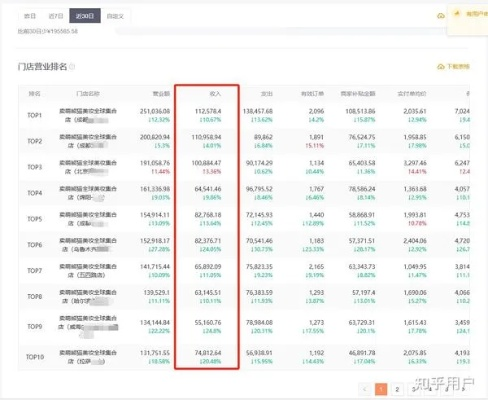
Task: Click income value 55,160.76 in the TOP9 row
Action: pos(208,322)
